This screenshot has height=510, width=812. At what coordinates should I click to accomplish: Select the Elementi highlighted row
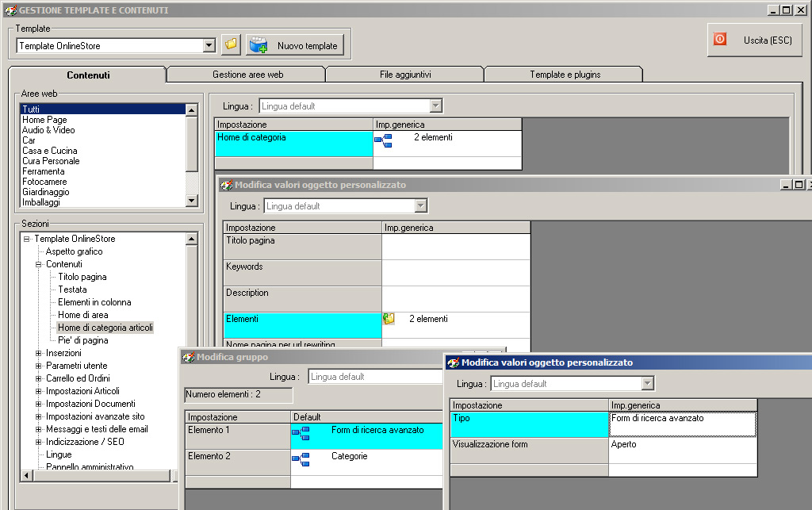(302, 325)
